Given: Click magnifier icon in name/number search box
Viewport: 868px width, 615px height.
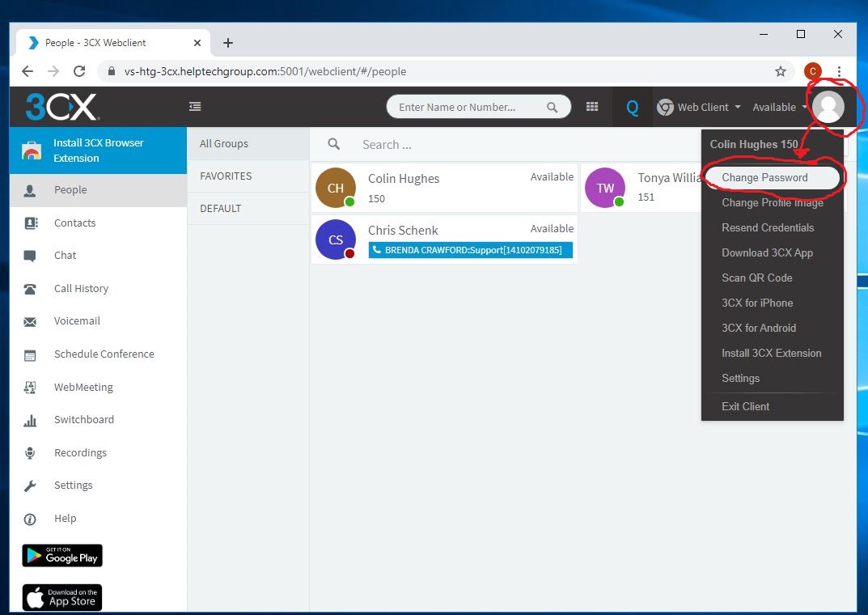Looking at the screenshot, I should tap(552, 108).
